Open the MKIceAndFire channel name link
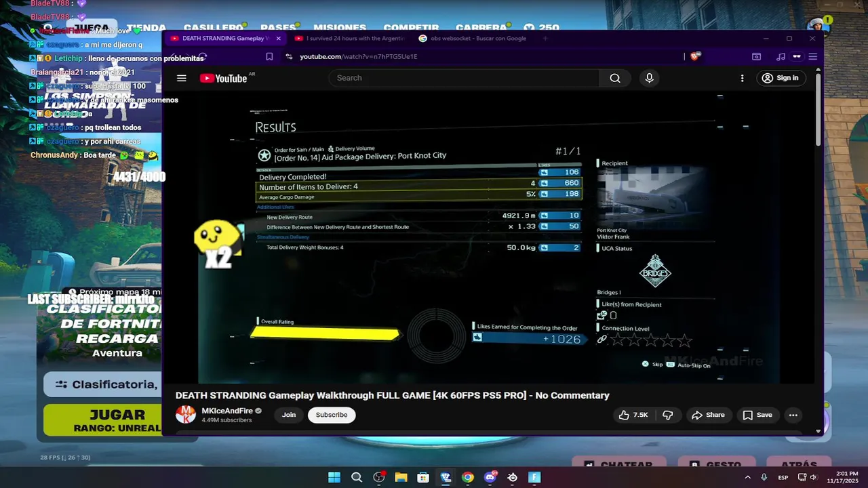Viewport: 868px width, 488px height. click(x=227, y=411)
